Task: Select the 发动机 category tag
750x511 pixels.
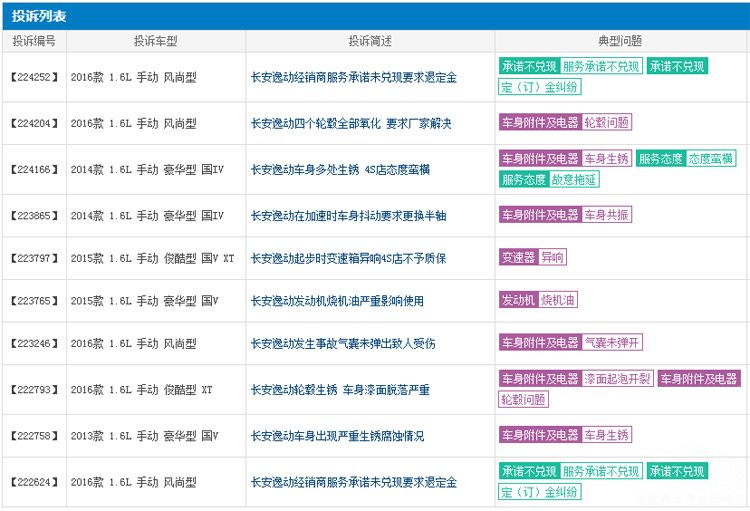Action: tap(518, 300)
